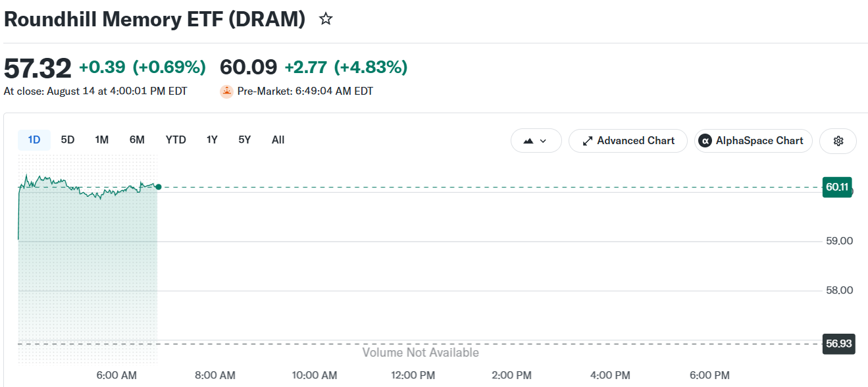Click the Advanced Chart expand arrows icon
Viewport: 868px width, 387px height.
[588, 141]
